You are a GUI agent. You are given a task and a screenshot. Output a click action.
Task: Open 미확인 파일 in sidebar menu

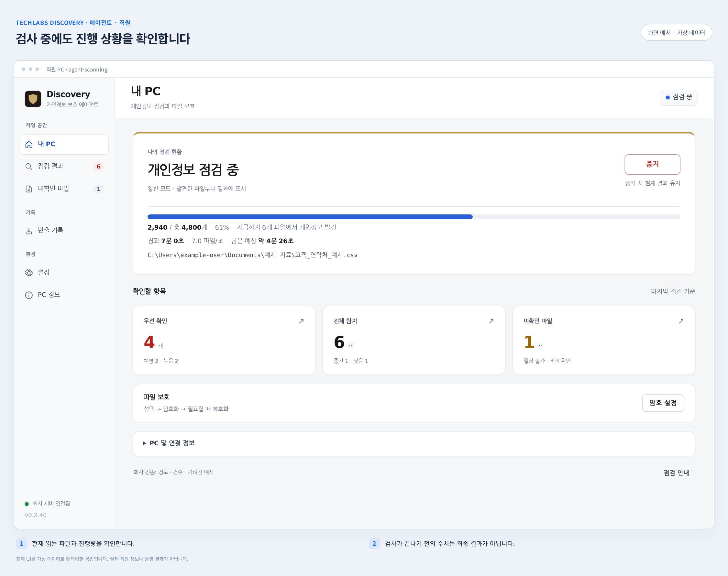click(x=64, y=189)
